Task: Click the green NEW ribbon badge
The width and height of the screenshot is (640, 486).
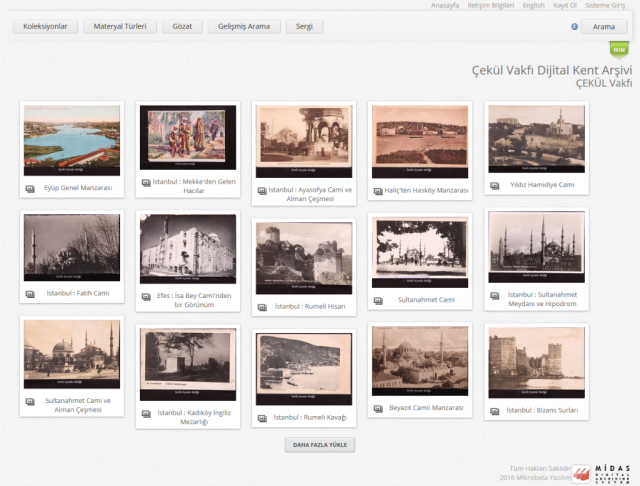Action: 619,48
